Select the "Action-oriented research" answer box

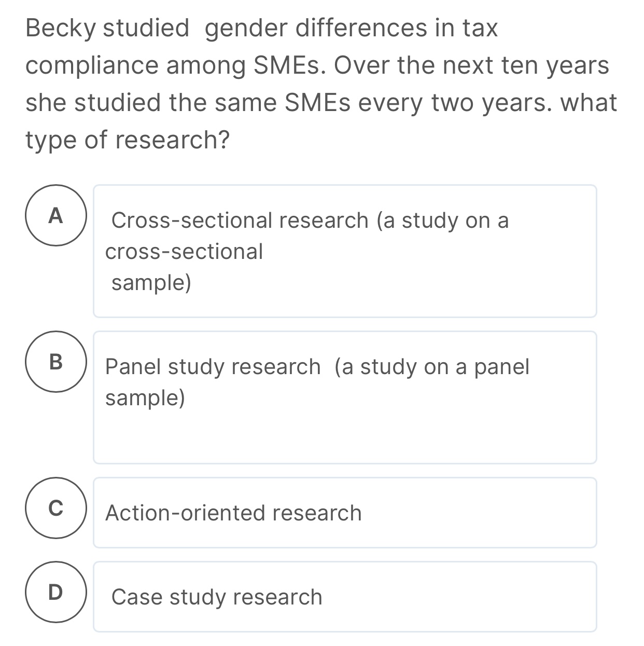click(x=345, y=513)
